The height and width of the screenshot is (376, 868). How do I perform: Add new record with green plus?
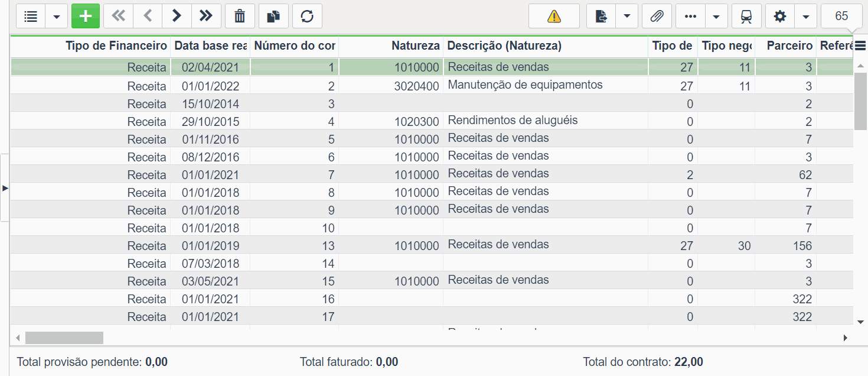click(x=86, y=16)
